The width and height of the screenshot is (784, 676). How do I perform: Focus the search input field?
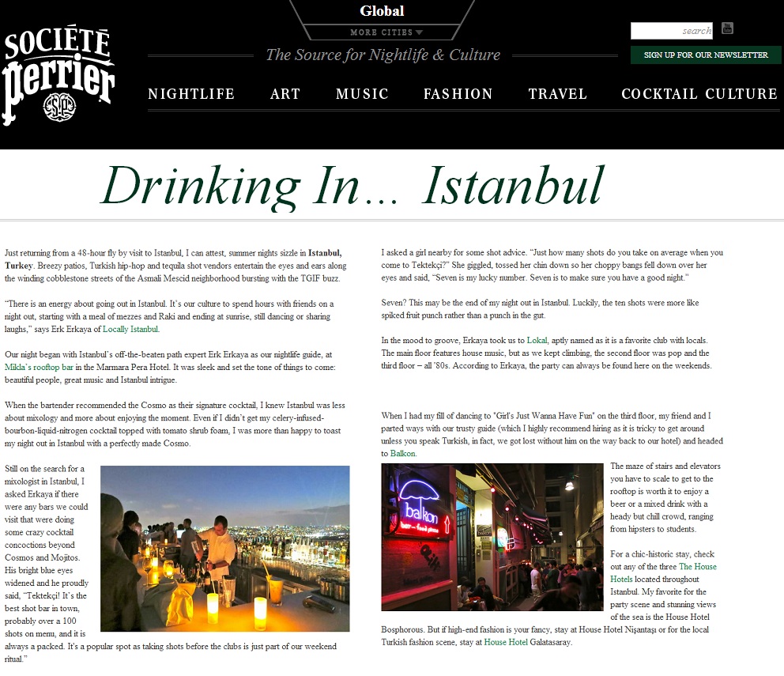[672, 31]
